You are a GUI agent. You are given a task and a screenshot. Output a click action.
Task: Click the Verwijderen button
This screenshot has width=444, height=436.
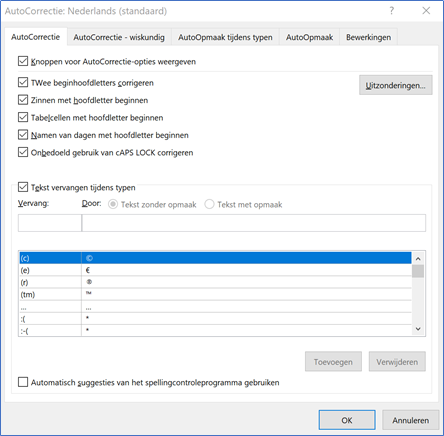pyautogui.click(x=397, y=362)
